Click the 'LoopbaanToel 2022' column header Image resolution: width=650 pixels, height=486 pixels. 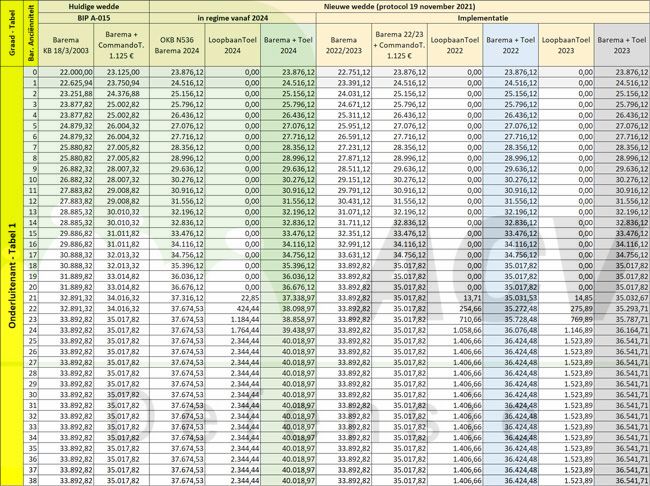click(x=455, y=45)
